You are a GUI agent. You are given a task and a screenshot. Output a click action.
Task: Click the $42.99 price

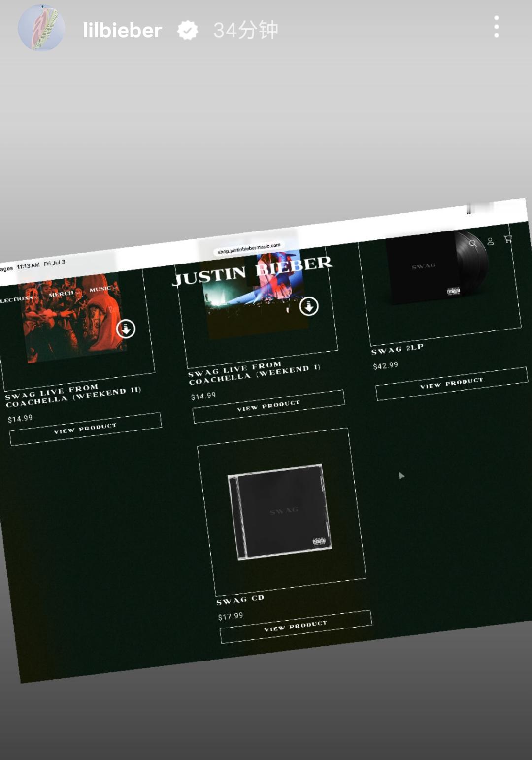tap(385, 366)
